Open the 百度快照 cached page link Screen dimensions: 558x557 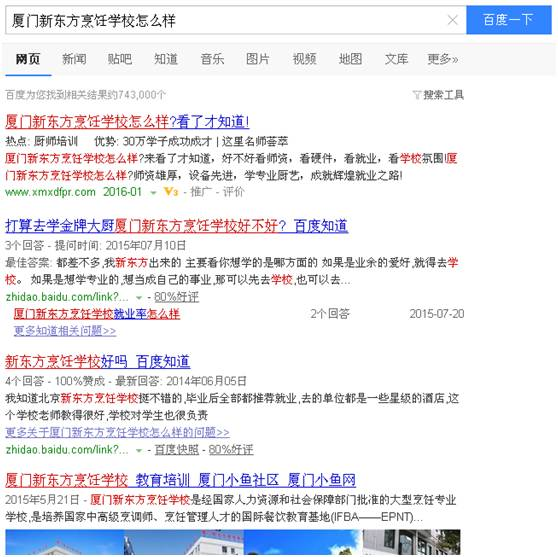177,450
